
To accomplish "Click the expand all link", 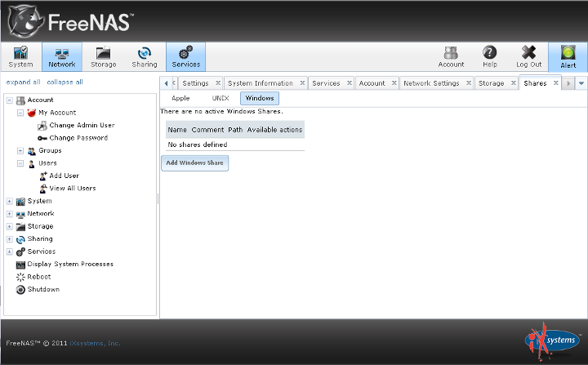I will (23, 82).
